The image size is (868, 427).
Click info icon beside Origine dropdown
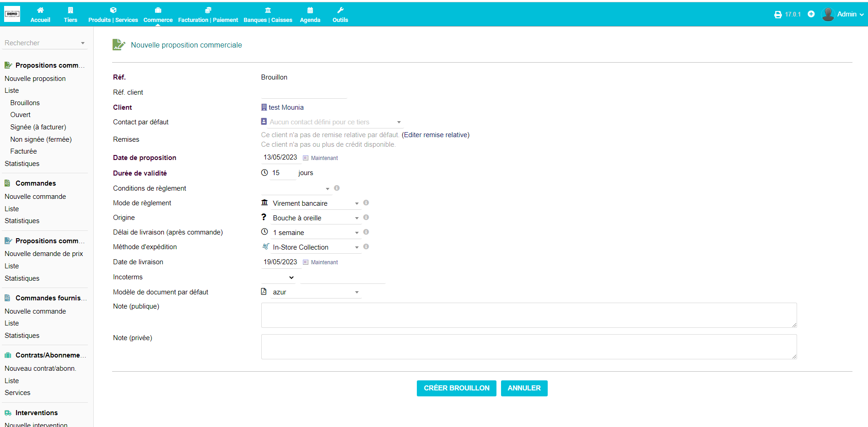pyautogui.click(x=366, y=218)
